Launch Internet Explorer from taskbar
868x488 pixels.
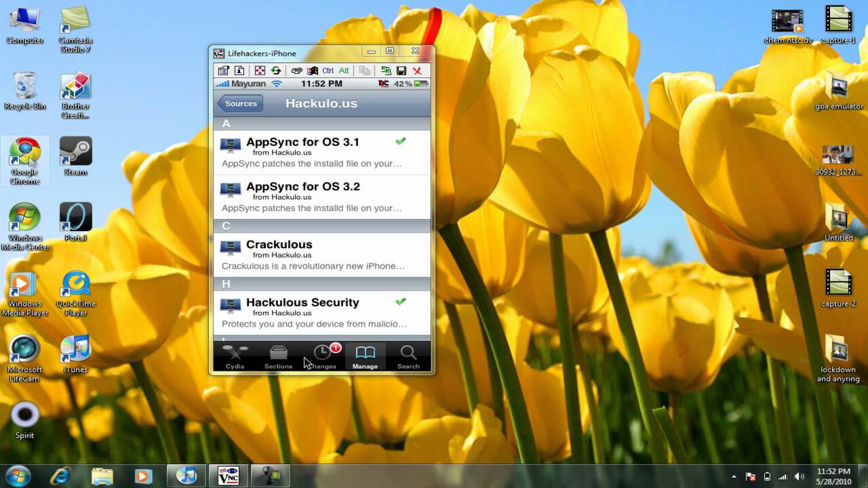tap(60, 476)
